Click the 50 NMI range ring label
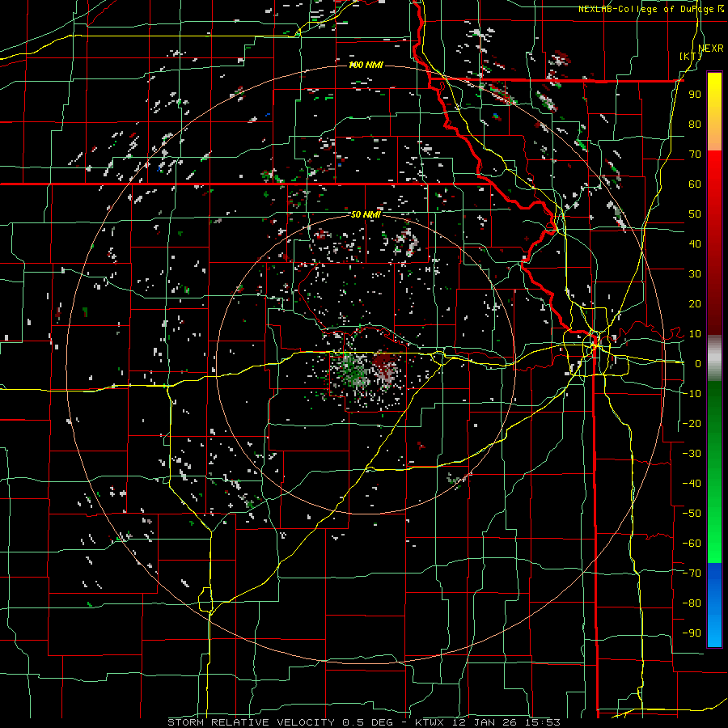The height and width of the screenshot is (728, 728). coord(366,214)
